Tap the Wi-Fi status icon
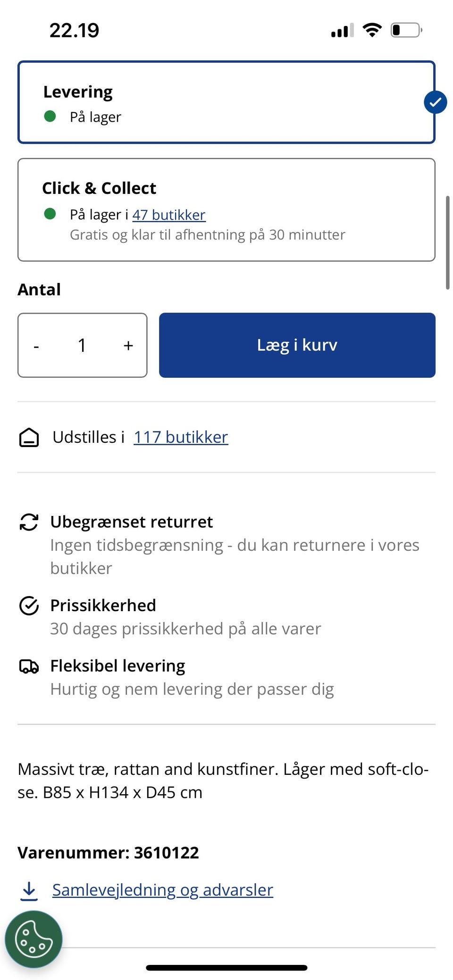This screenshot has width=453, height=980. 372,31
